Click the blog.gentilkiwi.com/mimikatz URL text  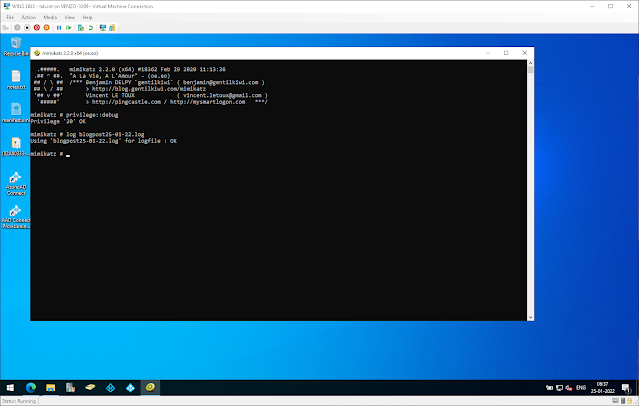tap(149, 89)
